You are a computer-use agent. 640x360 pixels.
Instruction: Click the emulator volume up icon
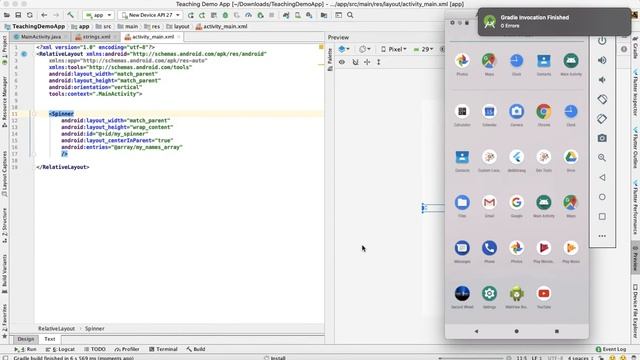coord(602,60)
